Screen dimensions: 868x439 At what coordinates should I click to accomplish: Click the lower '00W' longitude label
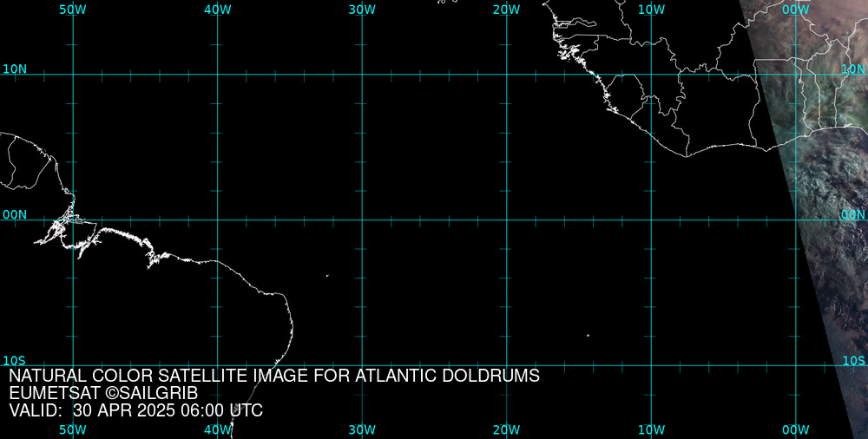(x=796, y=430)
